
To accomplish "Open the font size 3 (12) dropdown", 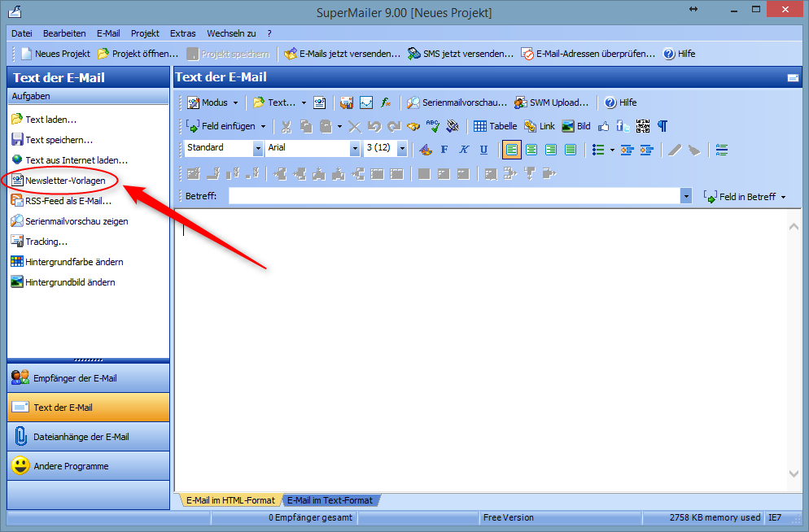I will coord(402,149).
